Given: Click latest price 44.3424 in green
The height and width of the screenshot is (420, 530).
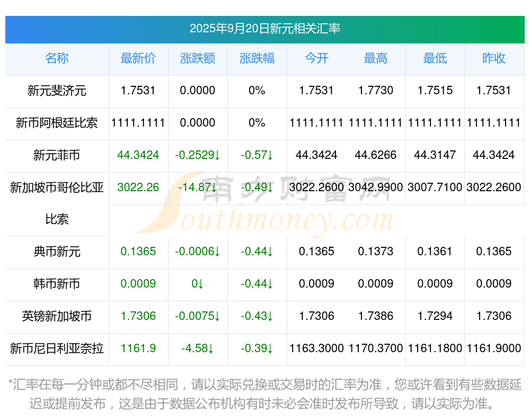Looking at the screenshot, I should 138,155.
